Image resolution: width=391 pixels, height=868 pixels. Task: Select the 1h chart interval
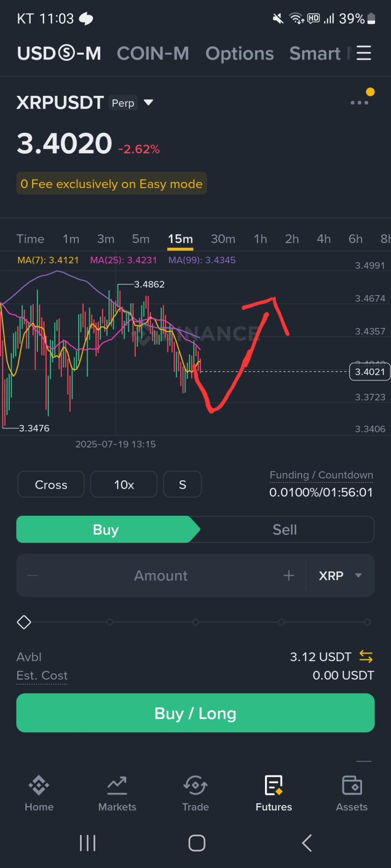(260, 239)
